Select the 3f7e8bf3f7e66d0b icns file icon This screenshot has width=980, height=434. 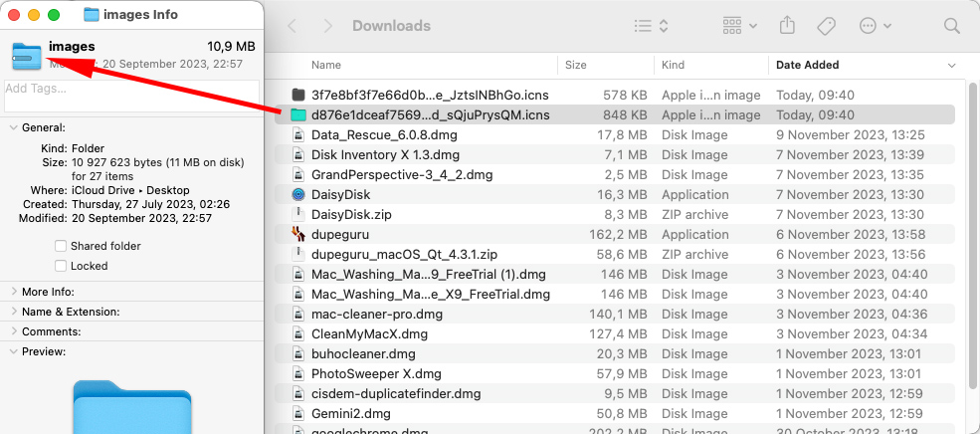[298, 95]
